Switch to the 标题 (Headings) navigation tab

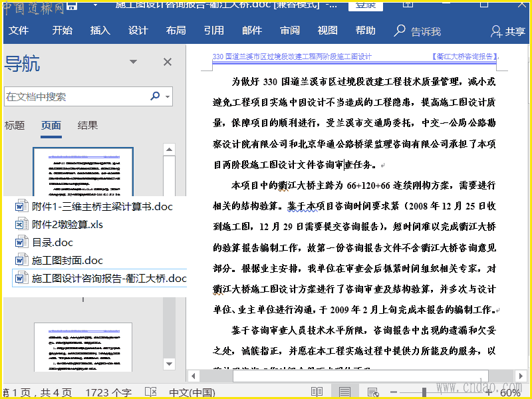pyautogui.click(x=15, y=125)
